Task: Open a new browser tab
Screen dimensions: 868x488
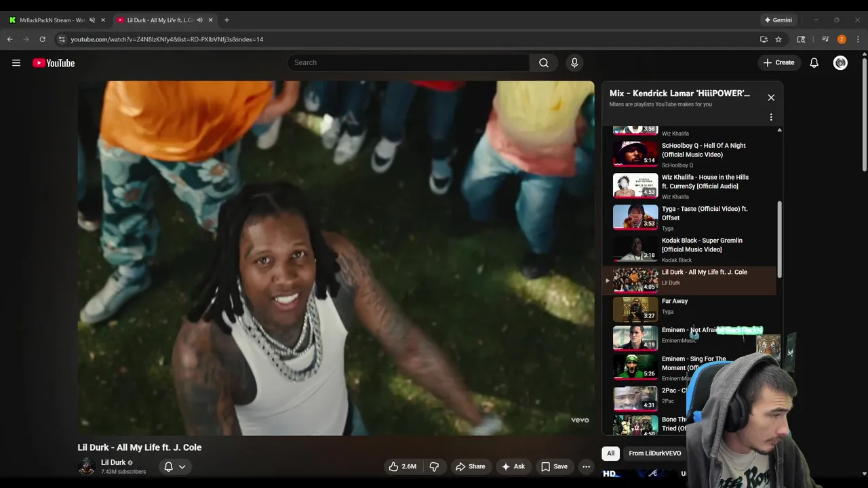Action: tap(226, 20)
